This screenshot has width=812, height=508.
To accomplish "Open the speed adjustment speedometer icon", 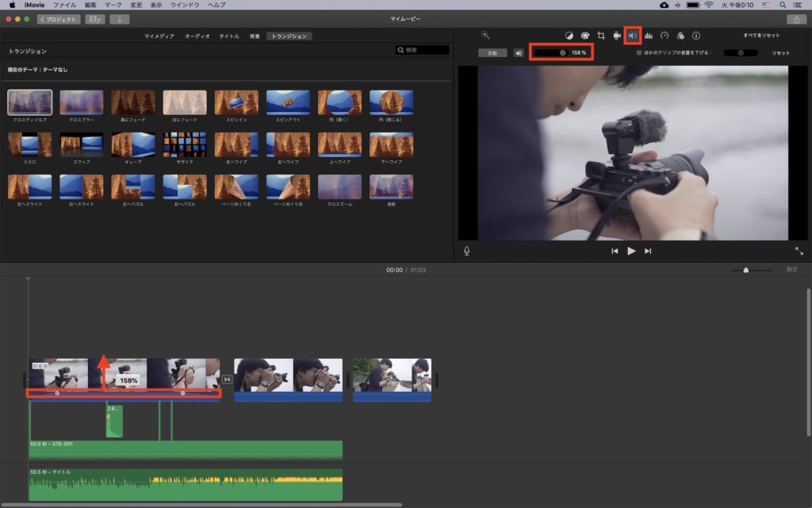I will point(665,36).
